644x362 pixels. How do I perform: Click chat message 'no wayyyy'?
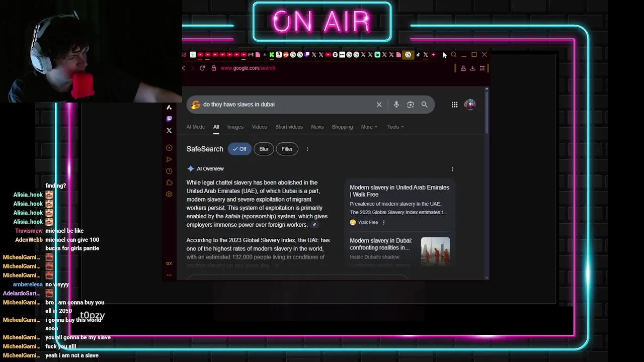point(57,284)
